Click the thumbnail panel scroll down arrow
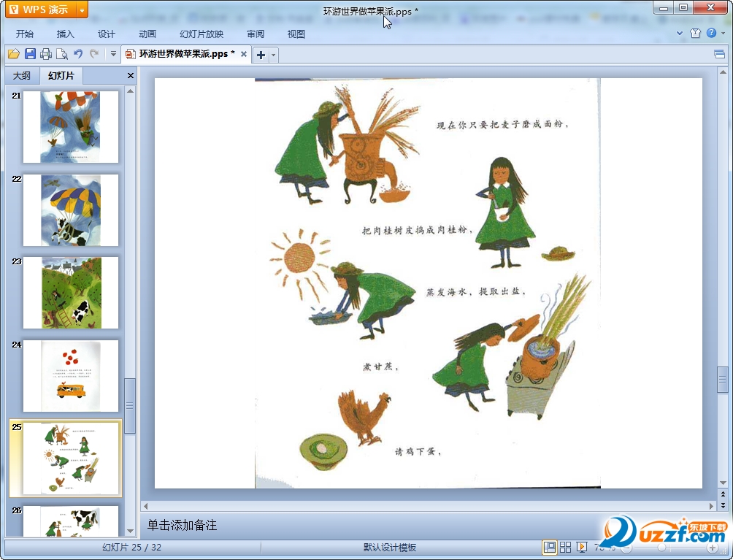Image resolution: width=733 pixels, height=560 pixels. (x=131, y=531)
